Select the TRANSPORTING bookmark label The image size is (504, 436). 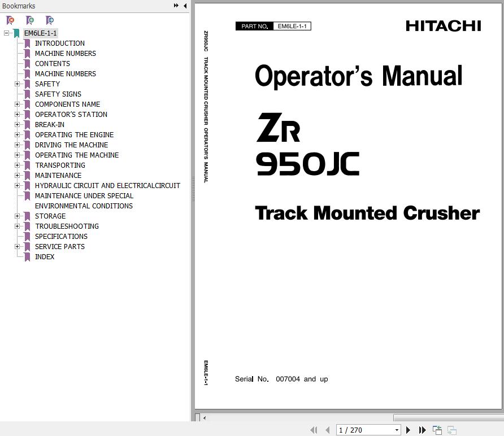pos(60,165)
